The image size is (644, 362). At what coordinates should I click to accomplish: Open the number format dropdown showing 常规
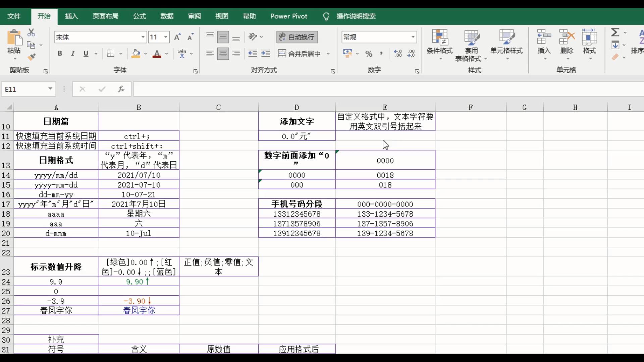(414, 37)
